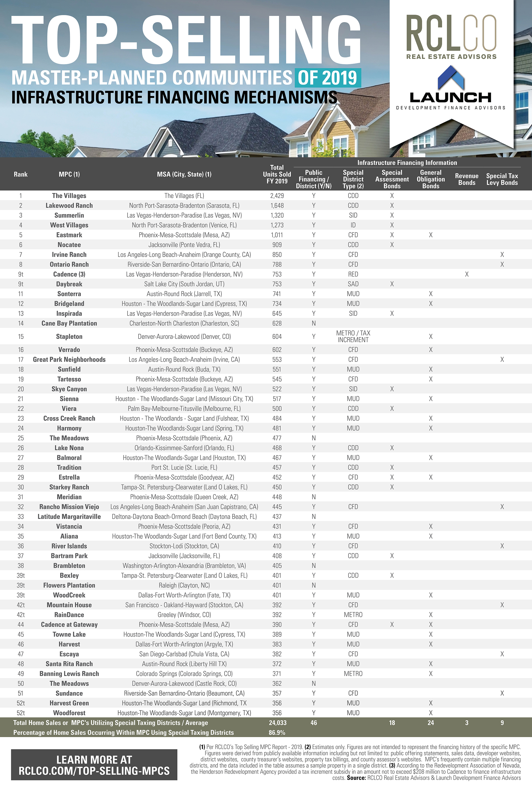Select the Santa Rita Ranch community name
This screenshot has width=532, height=798.
click(69, 664)
